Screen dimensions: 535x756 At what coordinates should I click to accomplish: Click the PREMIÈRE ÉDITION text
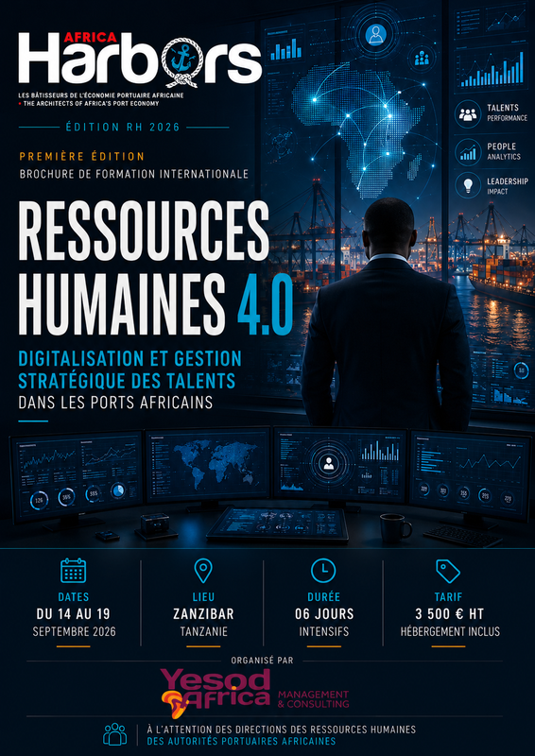point(81,157)
